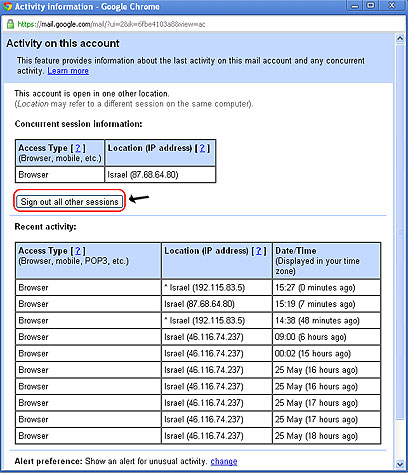Click the Concurrent session information heading

point(78,124)
